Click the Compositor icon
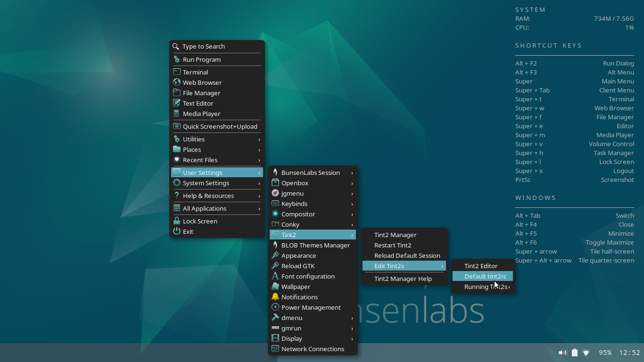Image resolution: width=644 pixels, height=362 pixels. (275, 214)
